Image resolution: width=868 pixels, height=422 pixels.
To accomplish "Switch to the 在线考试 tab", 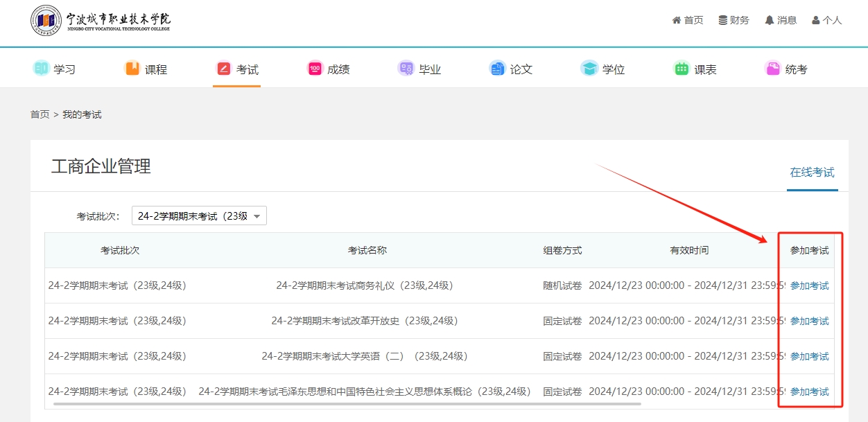I will 812,173.
